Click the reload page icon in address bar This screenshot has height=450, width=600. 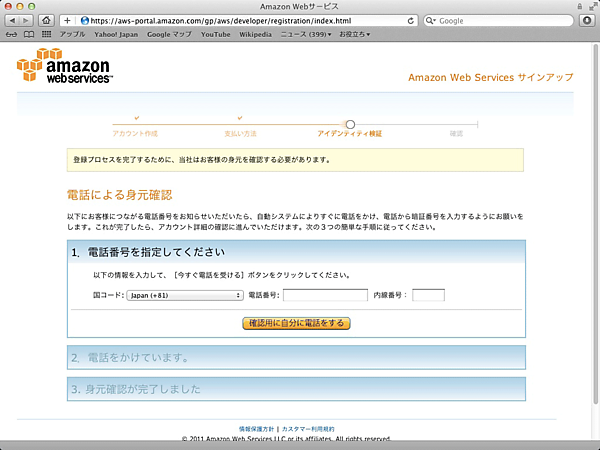[412, 20]
